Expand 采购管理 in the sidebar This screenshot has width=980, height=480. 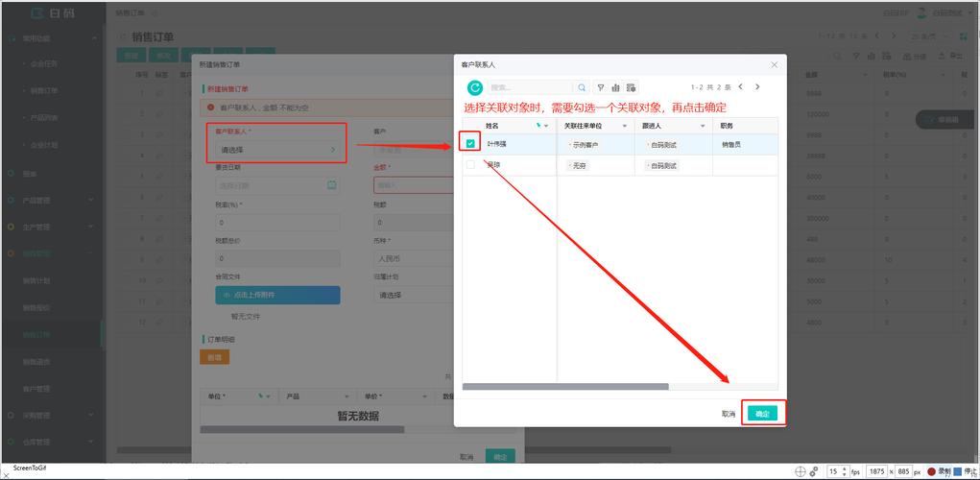coord(51,415)
